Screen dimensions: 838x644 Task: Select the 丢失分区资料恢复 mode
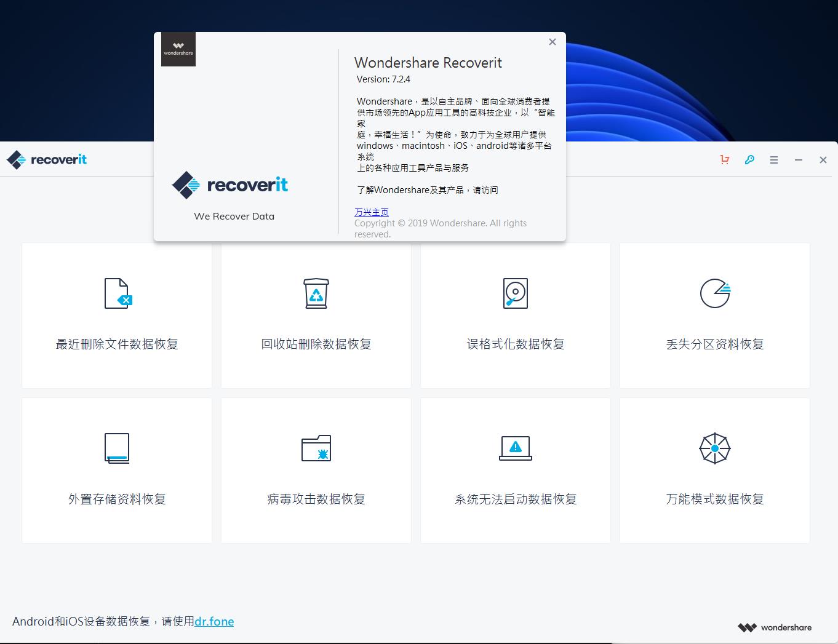tap(714, 315)
